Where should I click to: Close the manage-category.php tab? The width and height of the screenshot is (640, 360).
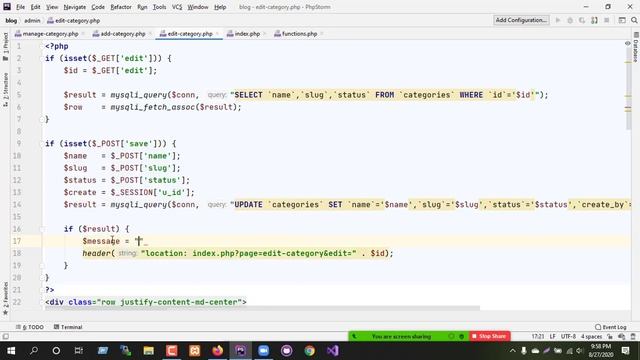point(83,34)
